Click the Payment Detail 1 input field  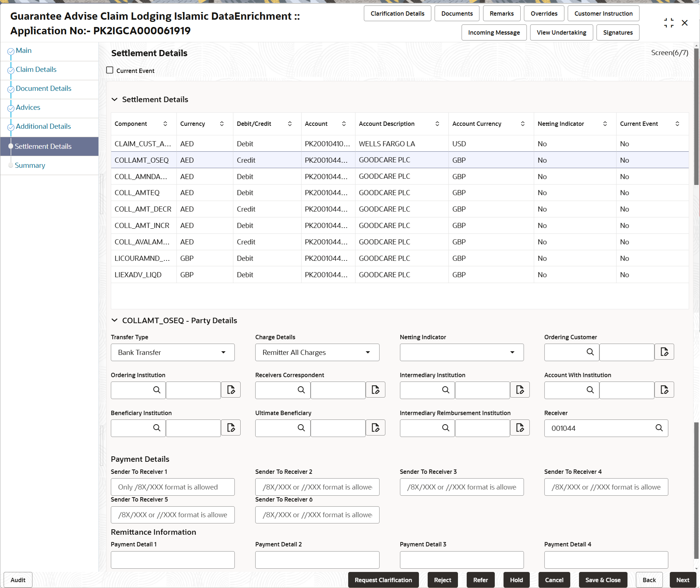tap(172, 560)
